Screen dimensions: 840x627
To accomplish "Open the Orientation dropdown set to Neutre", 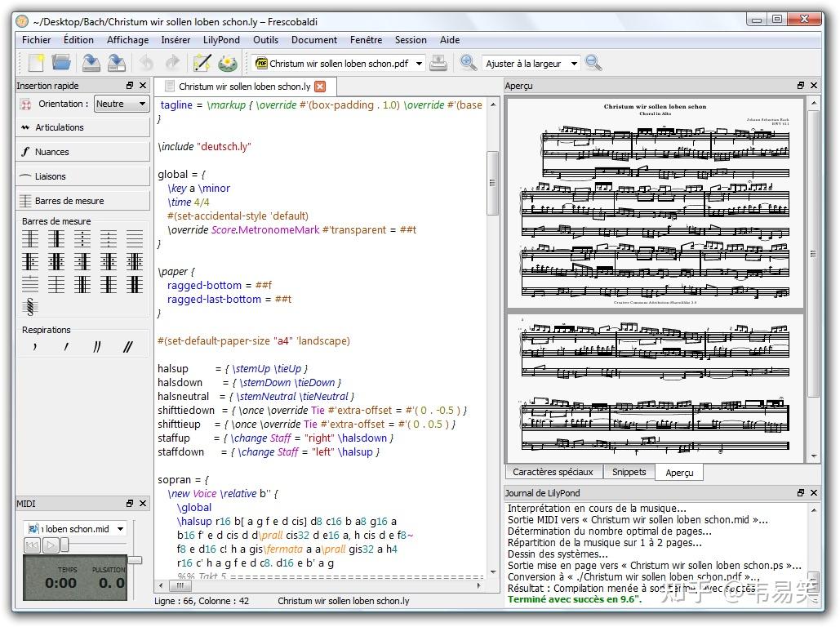I will 121,104.
